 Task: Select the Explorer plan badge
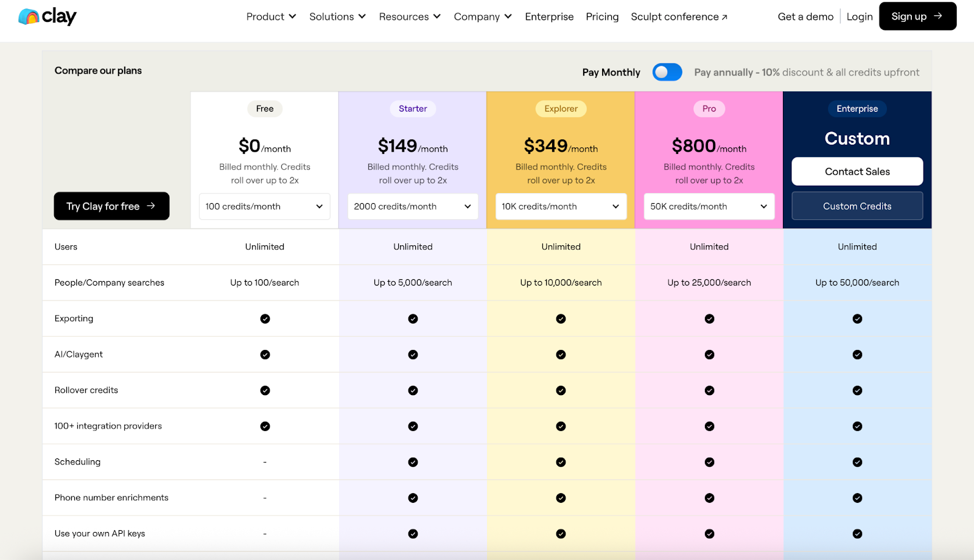[x=561, y=108]
